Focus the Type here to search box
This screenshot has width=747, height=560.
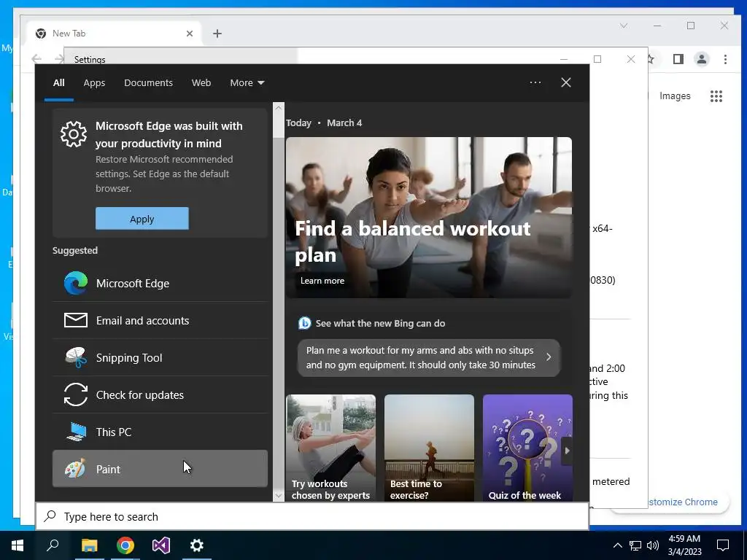point(312,516)
